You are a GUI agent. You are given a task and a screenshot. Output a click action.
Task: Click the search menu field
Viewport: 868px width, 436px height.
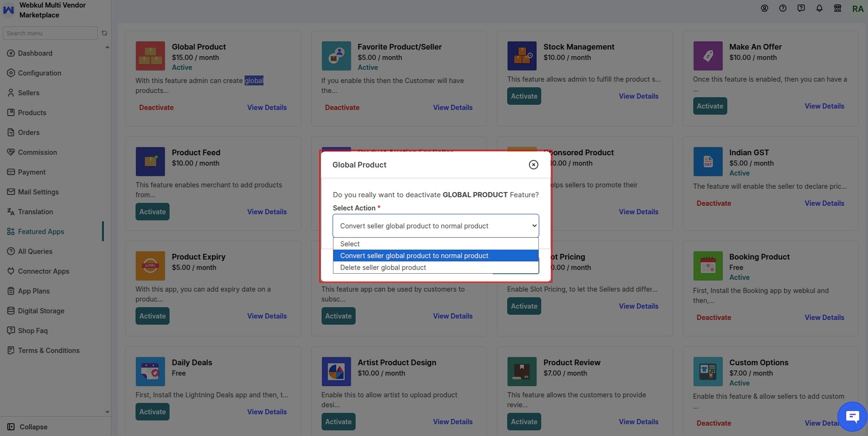point(50,33)
